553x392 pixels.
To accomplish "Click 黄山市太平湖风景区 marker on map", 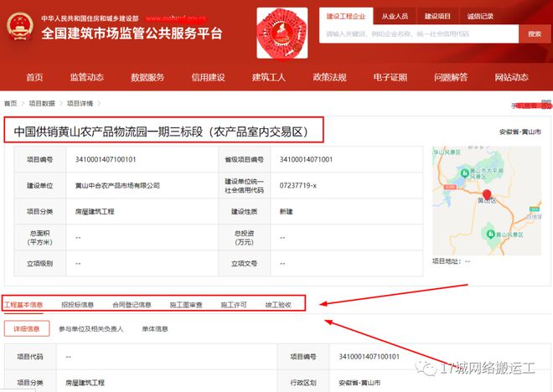I will pyautogui.click(x=465, y=173).
